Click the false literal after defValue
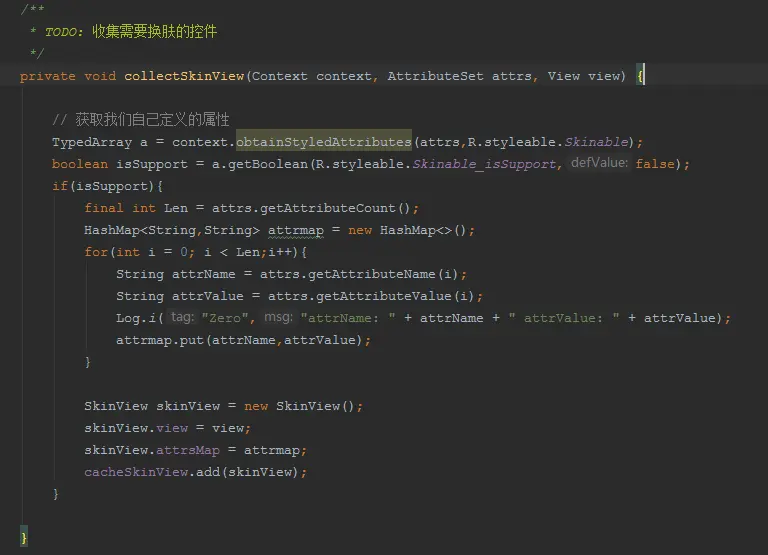 point(655,164)
